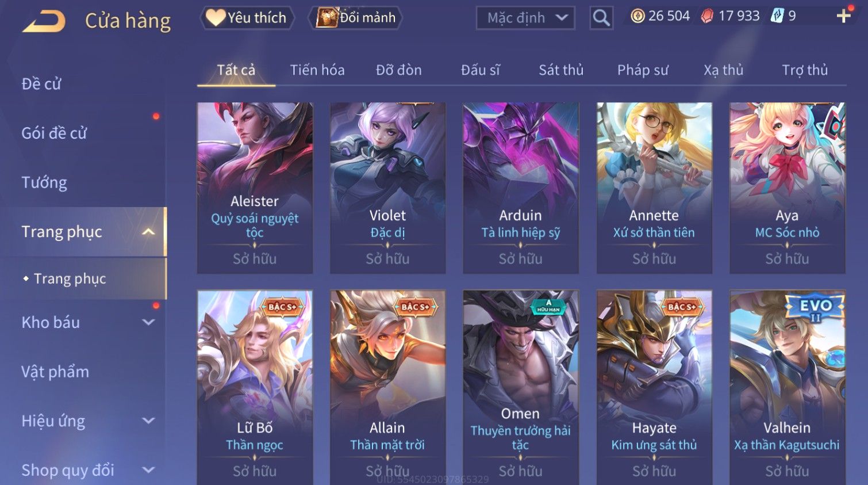Open search with the magnifier icon
This screenshot has height=485, width=868.
[601, 18]
